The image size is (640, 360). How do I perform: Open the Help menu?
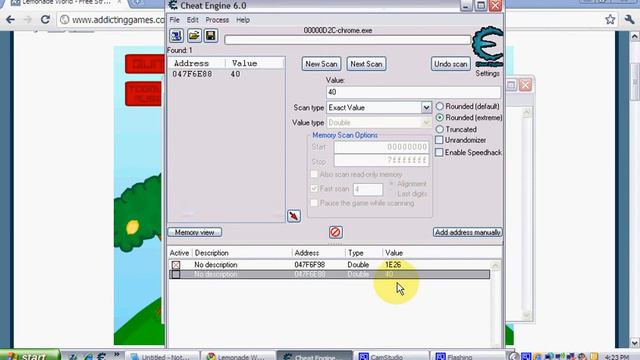click(243, 20)
